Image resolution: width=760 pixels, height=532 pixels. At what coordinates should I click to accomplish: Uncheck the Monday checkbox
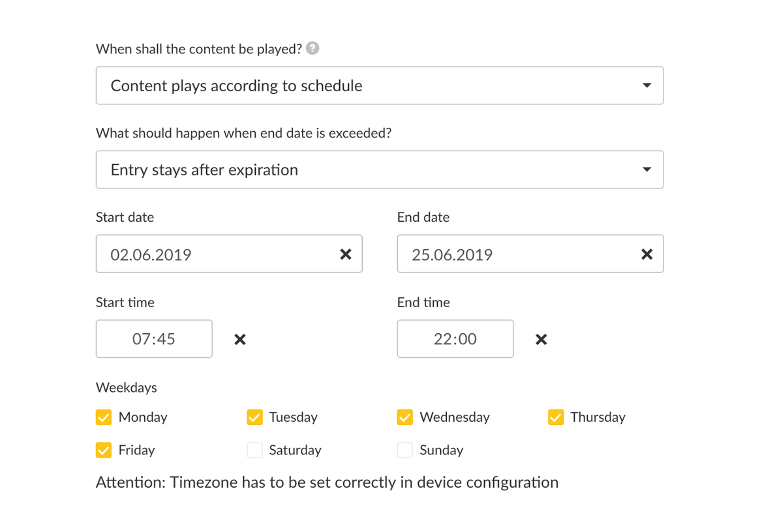(104, 417)
